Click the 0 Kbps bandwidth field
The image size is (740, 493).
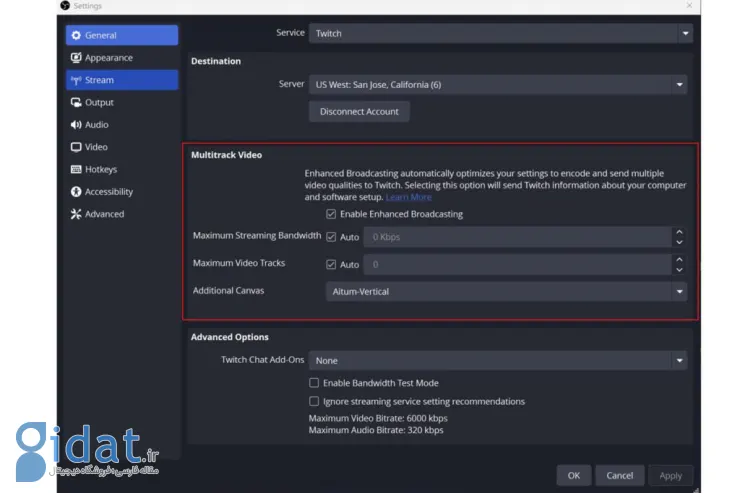[518, 237]
